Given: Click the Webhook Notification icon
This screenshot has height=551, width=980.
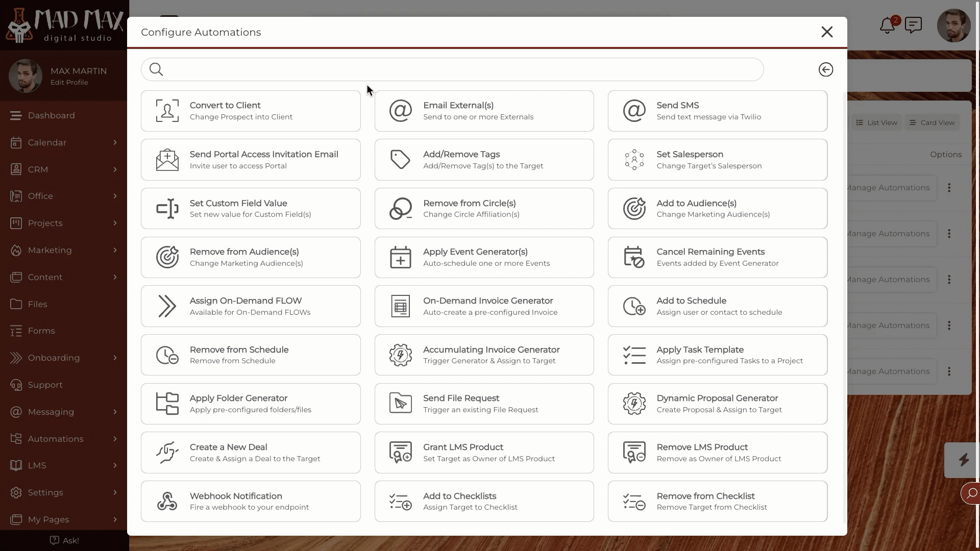Looking at the screenshot, I should click(166, 501).
